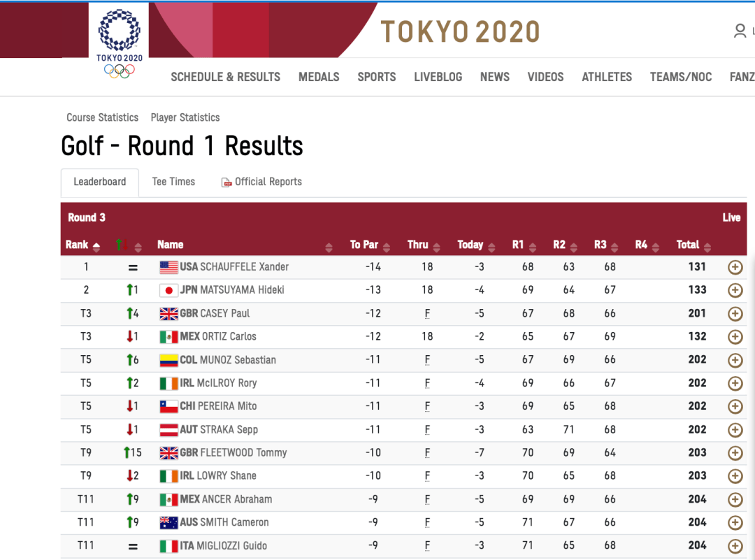755x560 pixels.
Task: Sort table by To Par column
Action: (x=369, y=245)
